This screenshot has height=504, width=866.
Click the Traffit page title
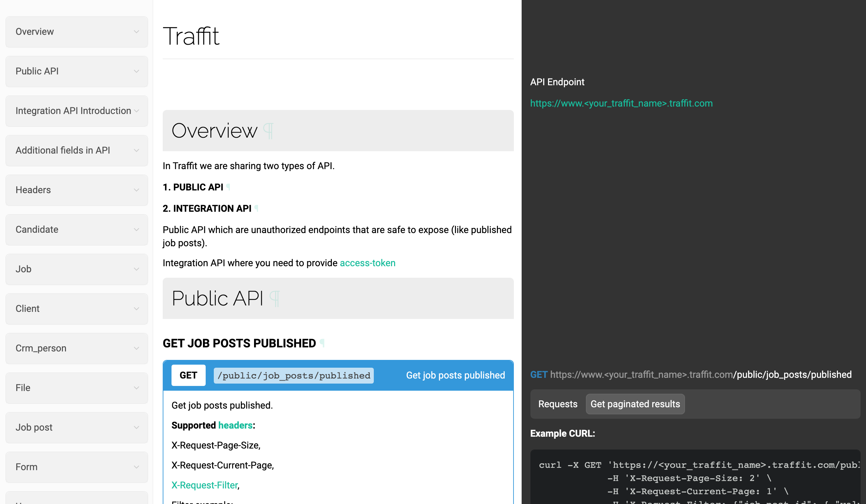[x=191, y=36]
